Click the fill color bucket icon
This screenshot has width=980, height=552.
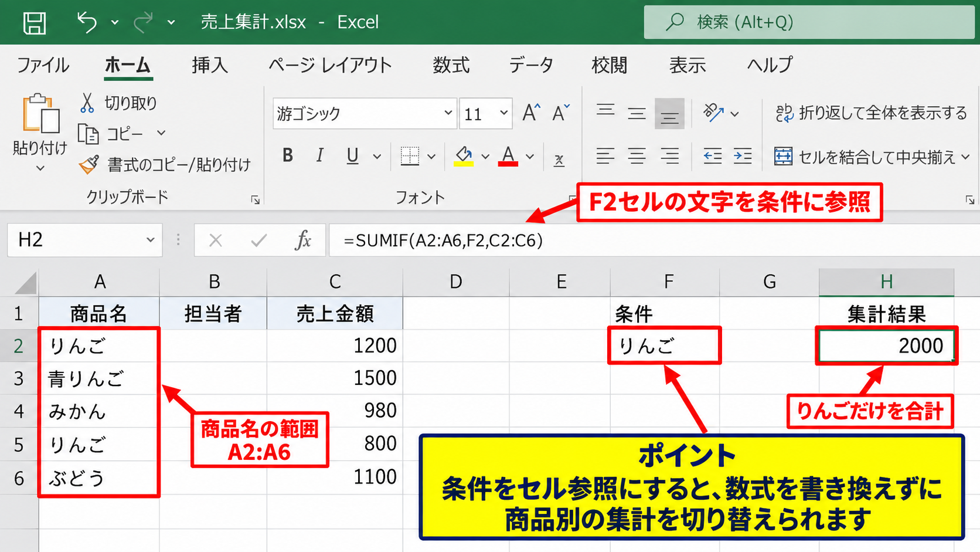pos(464,156)
